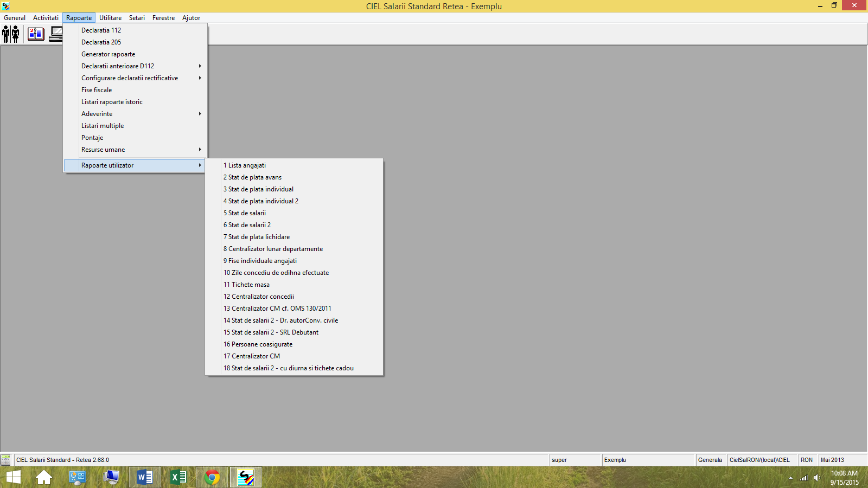Click the RON currency status entry
The height and width of the screenshot is (488, 868).
807,460
